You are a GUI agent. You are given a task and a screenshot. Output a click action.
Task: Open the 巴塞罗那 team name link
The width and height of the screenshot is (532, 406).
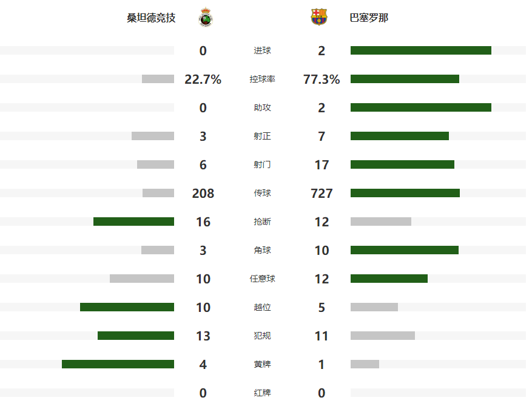pos(369,18)
